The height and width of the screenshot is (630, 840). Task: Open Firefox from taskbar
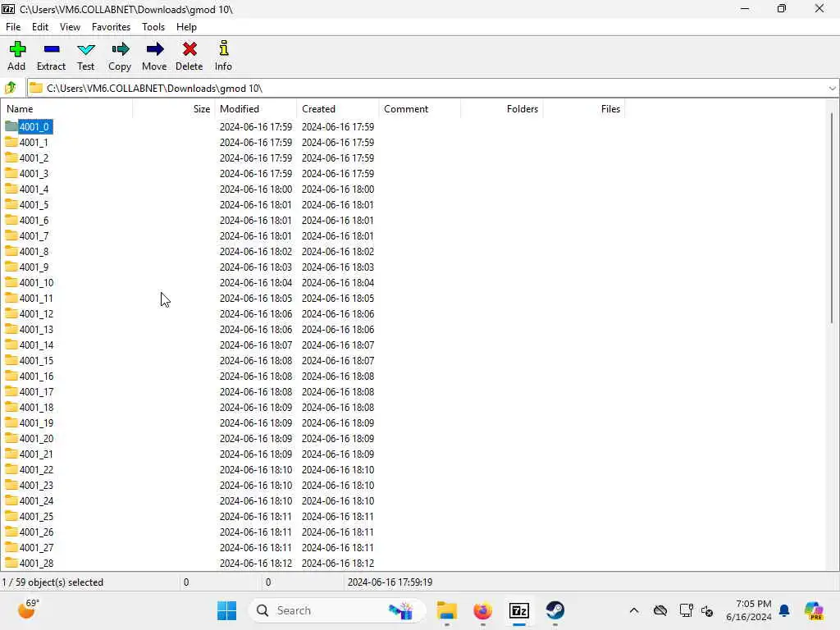coord(482,610)
